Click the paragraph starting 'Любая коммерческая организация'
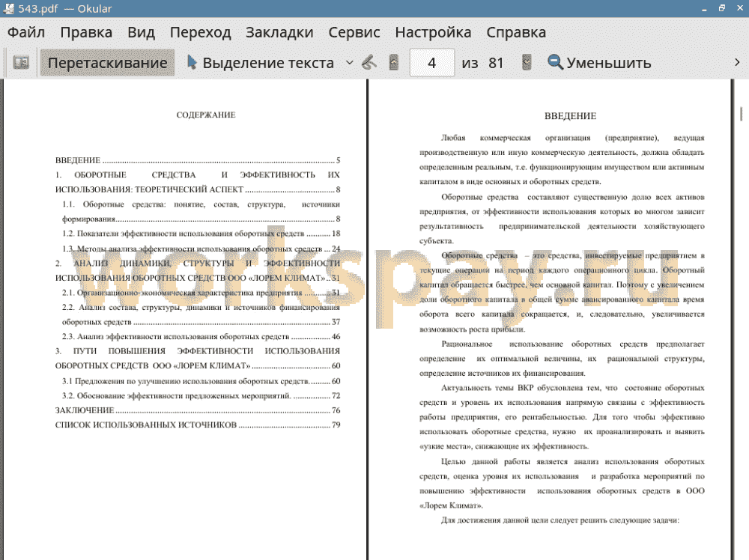Image resolution: width=749 pixels, height=560 pixels. click(x=562, y=160)
